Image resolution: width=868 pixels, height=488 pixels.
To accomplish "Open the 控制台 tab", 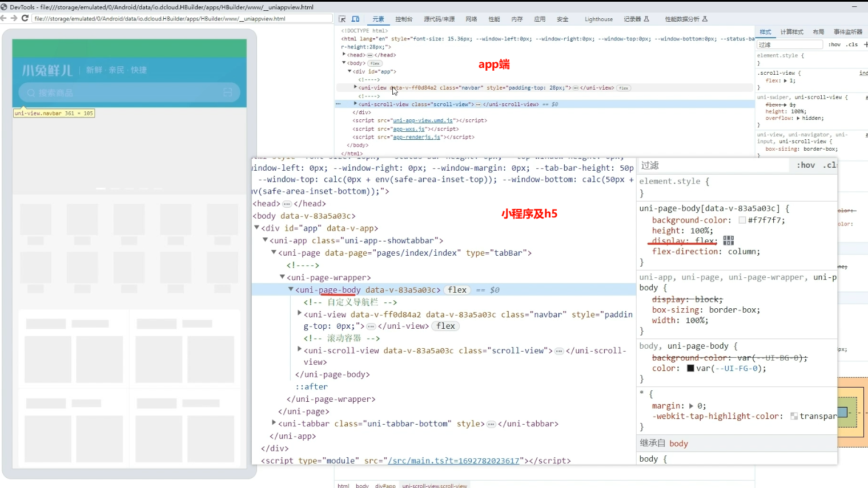I will click(404, 19).
